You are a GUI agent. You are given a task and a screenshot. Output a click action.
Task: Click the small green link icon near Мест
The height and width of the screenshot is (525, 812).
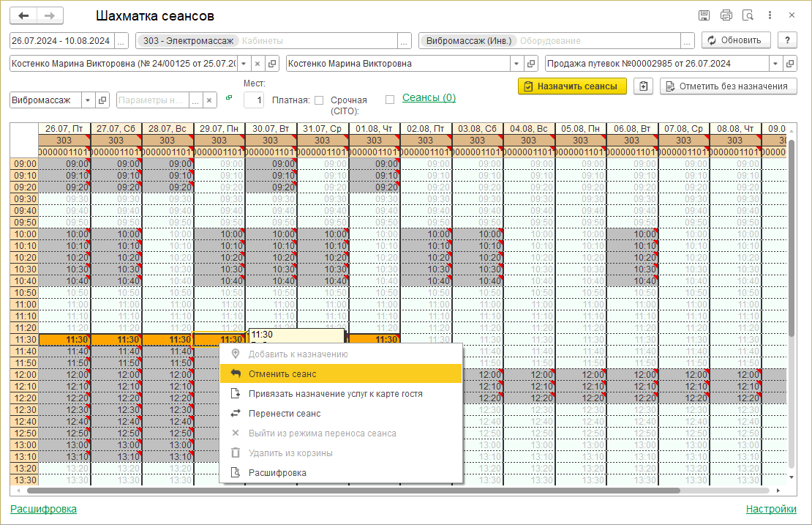pos(229,97)
